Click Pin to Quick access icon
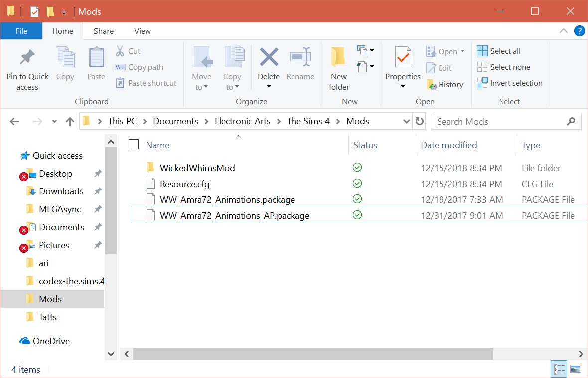This screenshot has height=378, width=588. click(x=27, y=57)
